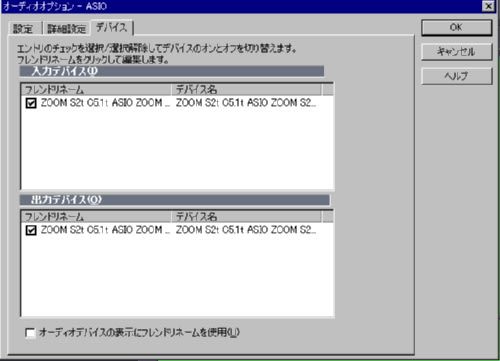
Task: Select input device name ZOOM S2t cell
Action: tap(246, 103)
